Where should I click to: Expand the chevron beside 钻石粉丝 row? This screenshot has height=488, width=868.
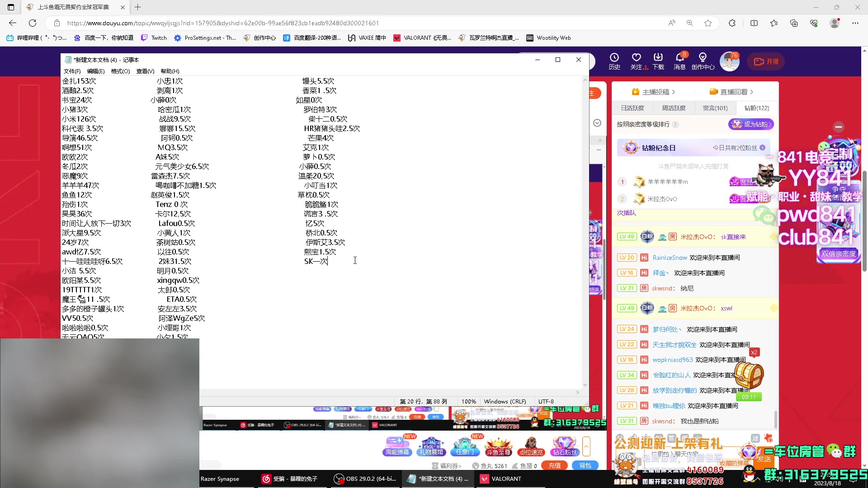coord(587,446)
